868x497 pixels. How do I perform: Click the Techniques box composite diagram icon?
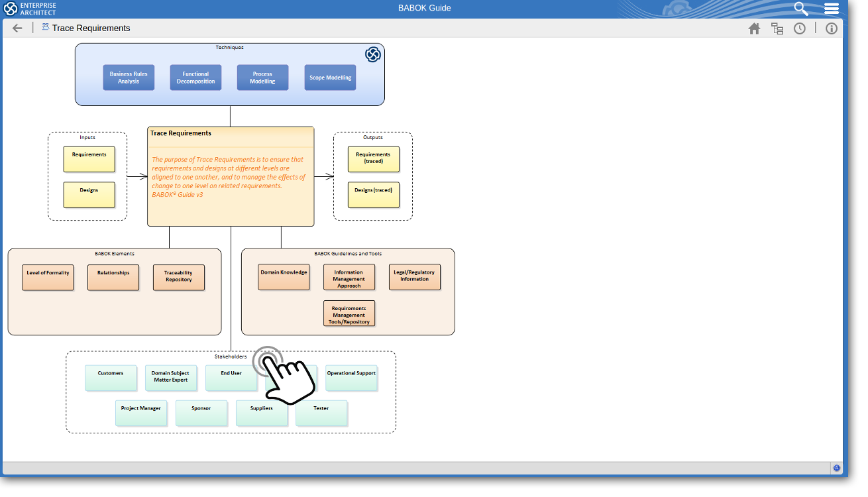[373, 54]
